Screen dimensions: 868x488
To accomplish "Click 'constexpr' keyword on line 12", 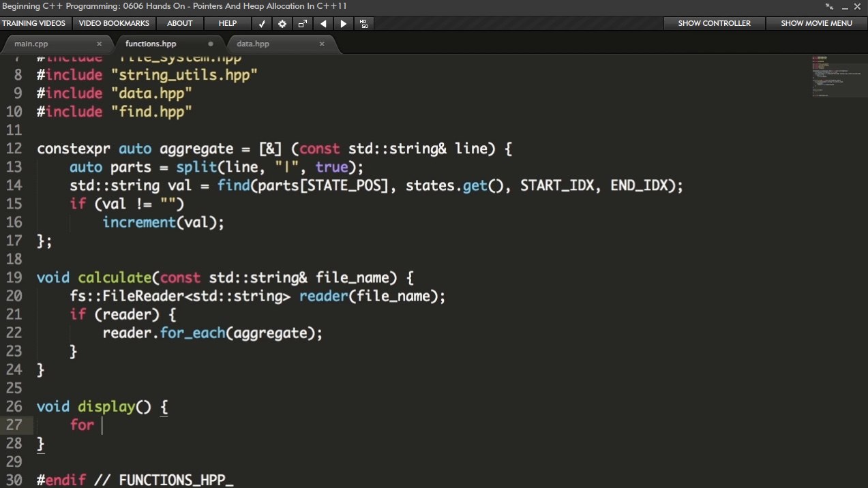I will 74,149.
